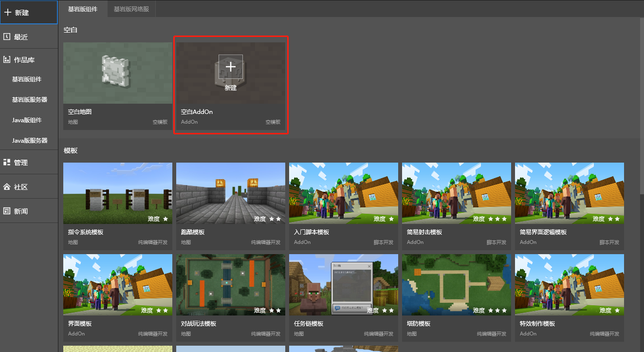This screenshot has width=644, height=352.
Task: Click the 新建 button in sidebar
Action: [29, 12]
